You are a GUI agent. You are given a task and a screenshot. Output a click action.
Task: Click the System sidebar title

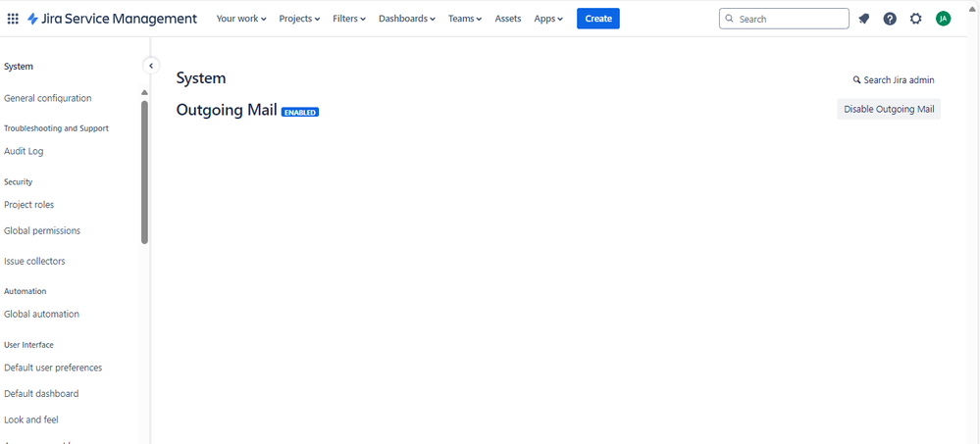tap(19, 67)
